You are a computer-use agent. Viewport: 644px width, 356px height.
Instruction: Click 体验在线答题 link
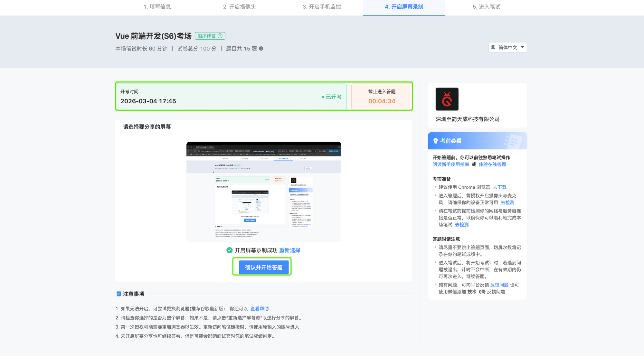click(492, 164)
